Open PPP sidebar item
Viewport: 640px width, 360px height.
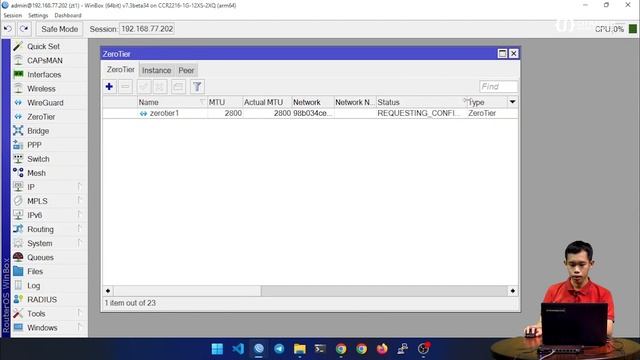tap(34, 145)
